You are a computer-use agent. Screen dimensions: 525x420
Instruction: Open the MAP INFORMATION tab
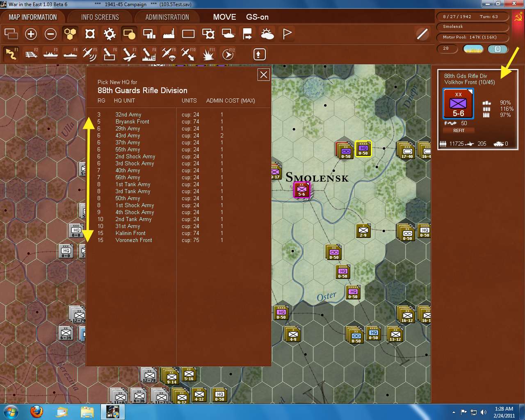pyautogui.click(x=33, y=17)
